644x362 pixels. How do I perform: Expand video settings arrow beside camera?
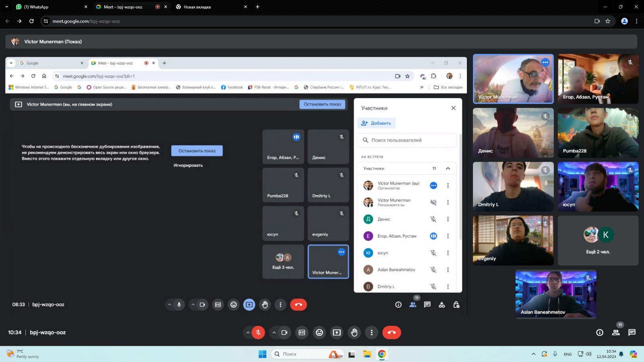[274, 332]
